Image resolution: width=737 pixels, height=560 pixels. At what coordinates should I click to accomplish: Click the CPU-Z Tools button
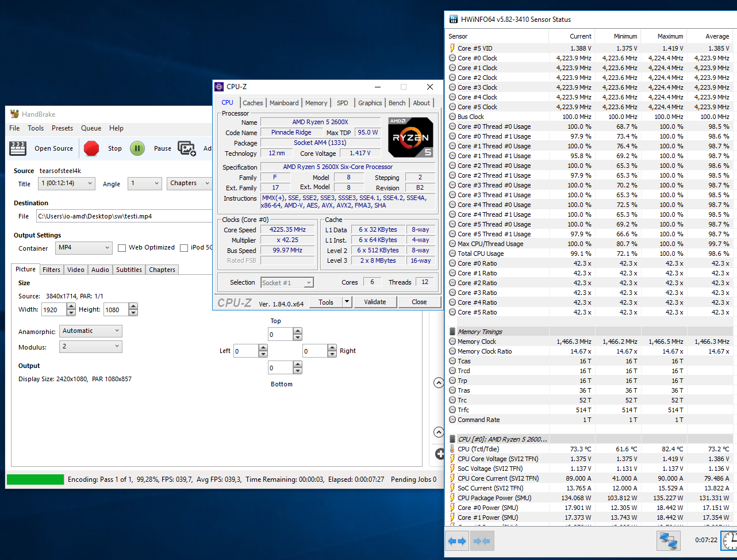(x=326, y=302)
